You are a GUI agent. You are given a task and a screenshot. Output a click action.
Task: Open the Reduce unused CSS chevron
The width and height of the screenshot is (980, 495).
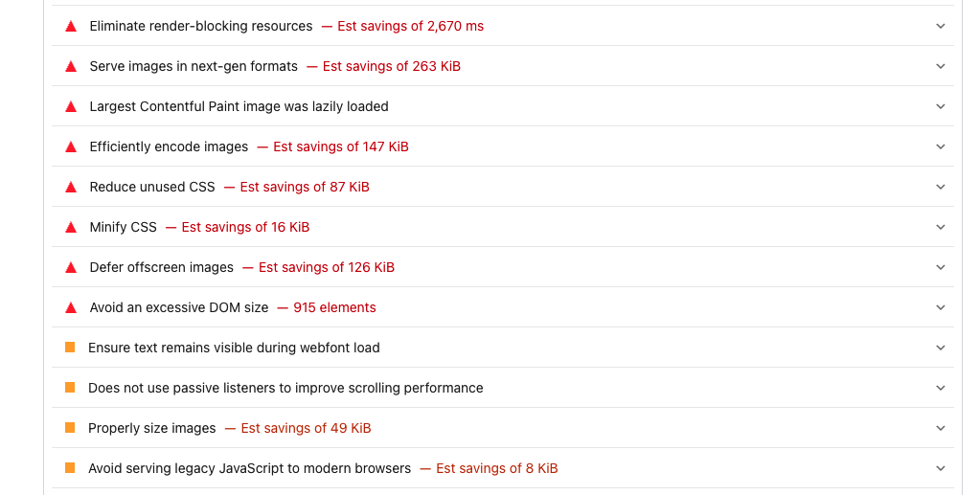click(x=940, y=187)
